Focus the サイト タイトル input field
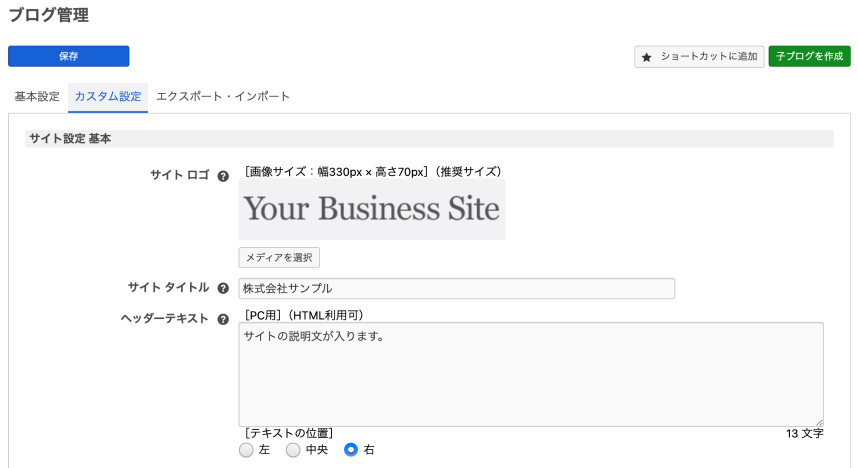The image size is (858, 468). click(456, 288)
